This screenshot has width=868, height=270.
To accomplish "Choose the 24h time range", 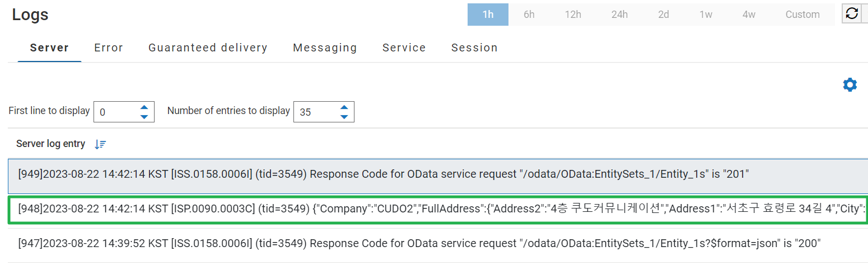I will [x=619, y=15].
